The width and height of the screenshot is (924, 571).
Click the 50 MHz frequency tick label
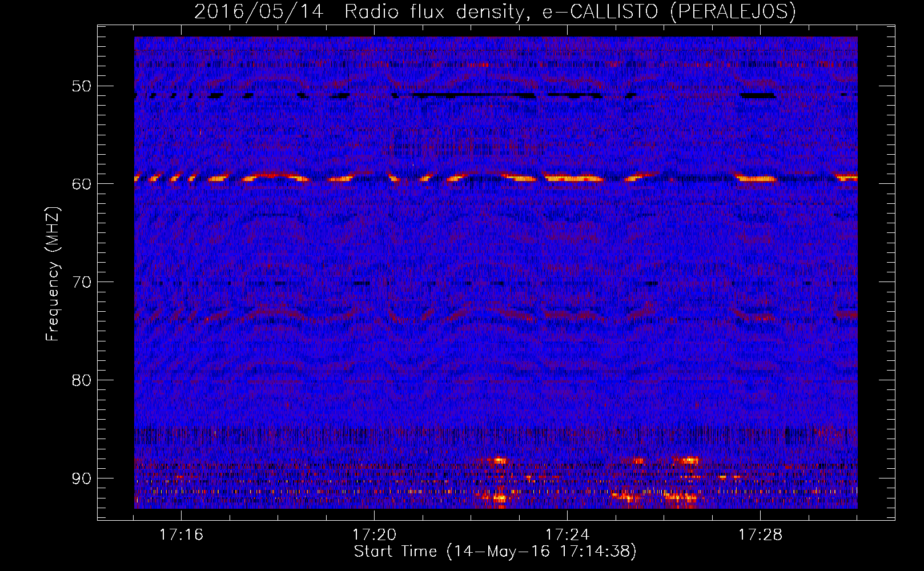point(81,86)
